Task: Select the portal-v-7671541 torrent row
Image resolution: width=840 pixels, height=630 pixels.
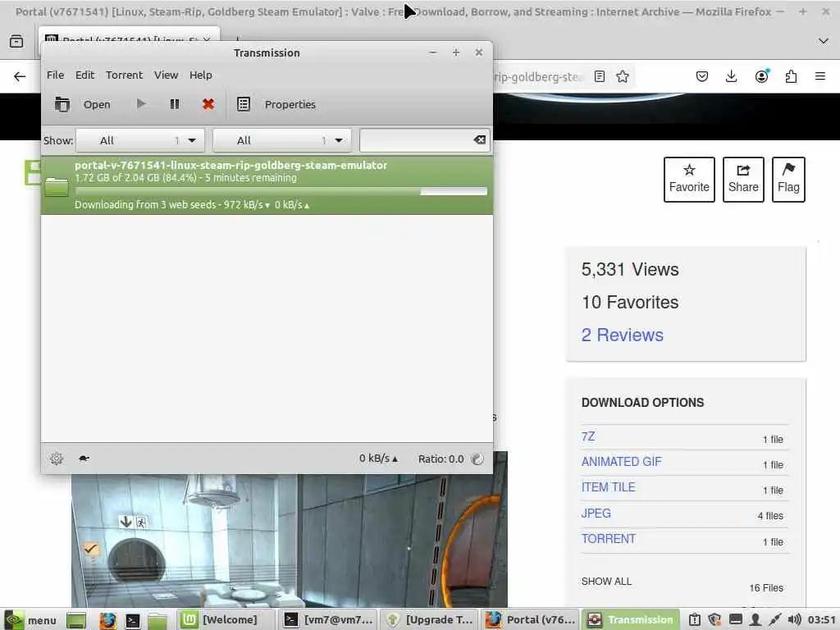Action: point(267,185)
